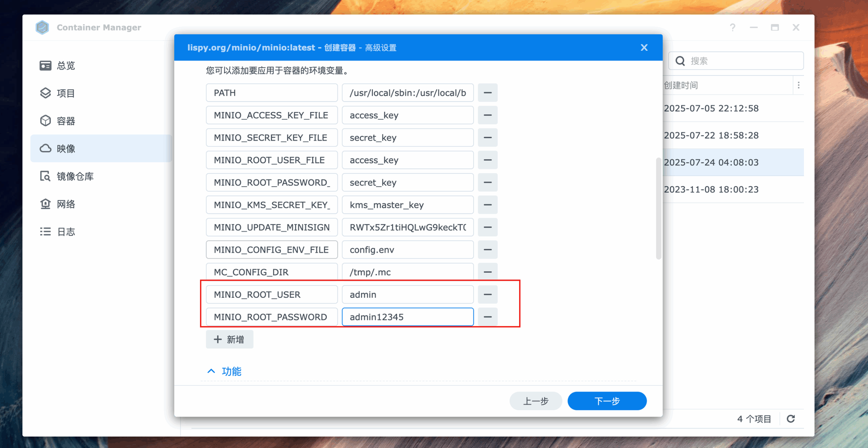Sort by 创建时间 column header
This screenshot has height=448, width=868.
pyautogui.click(x=728, y=85)
